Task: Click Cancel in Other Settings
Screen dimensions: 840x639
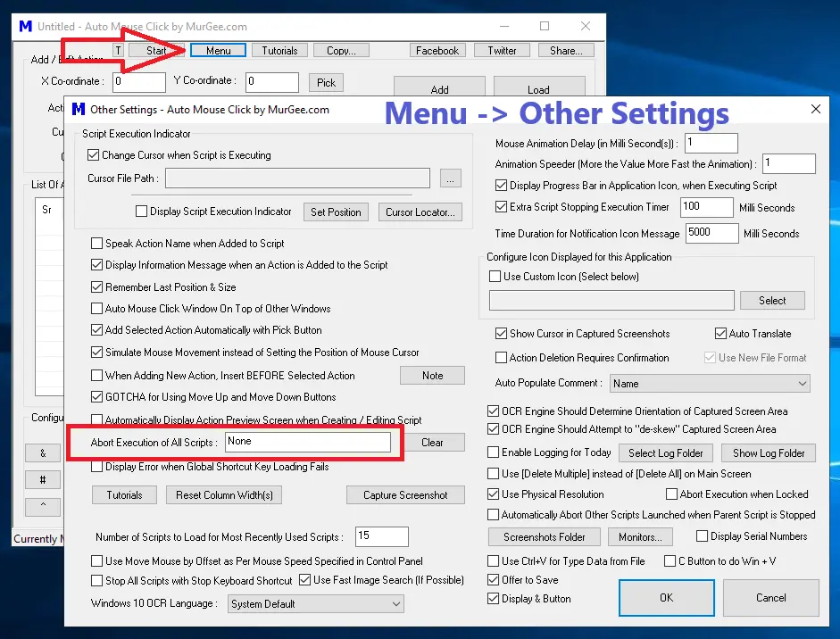Action: (771, 598)
